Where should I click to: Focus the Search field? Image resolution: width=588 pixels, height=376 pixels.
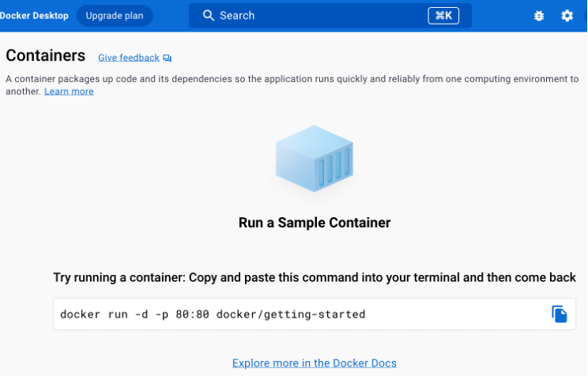click(330, 16)
